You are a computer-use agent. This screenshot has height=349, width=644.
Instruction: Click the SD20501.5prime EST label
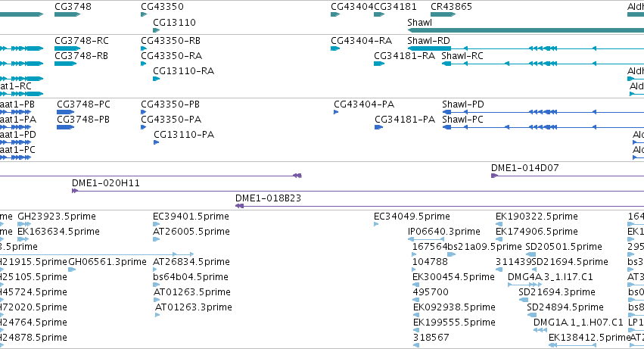[x=564, y=247]
